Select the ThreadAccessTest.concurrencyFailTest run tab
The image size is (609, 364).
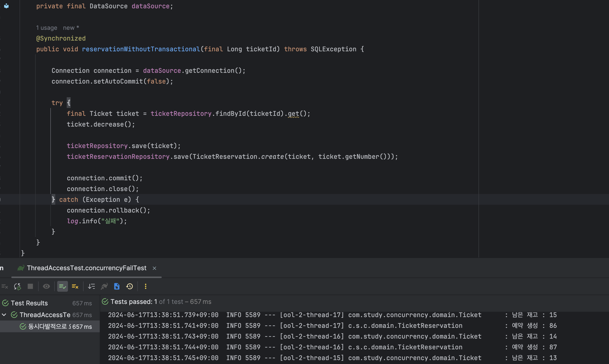(86, 268)
